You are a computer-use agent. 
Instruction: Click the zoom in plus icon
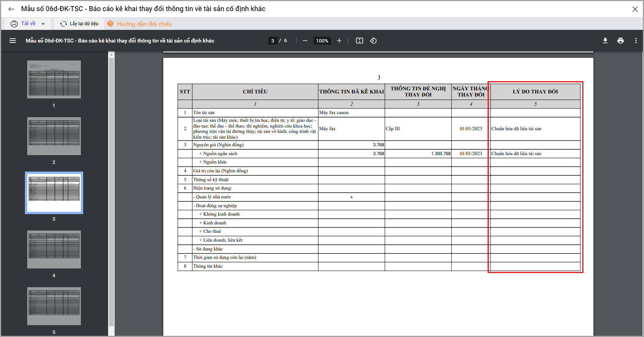tap(339, 41)
